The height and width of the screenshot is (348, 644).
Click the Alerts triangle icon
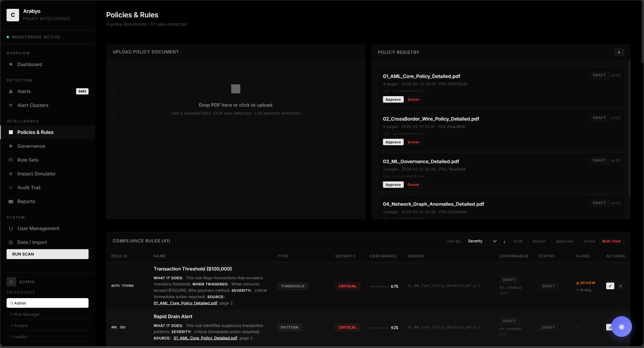(x=11, y=91)
